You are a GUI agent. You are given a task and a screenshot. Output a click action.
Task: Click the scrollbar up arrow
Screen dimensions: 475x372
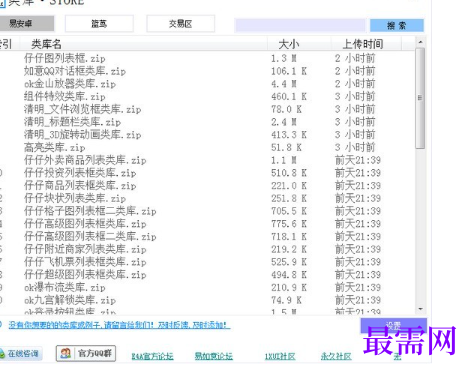point(420,42)
